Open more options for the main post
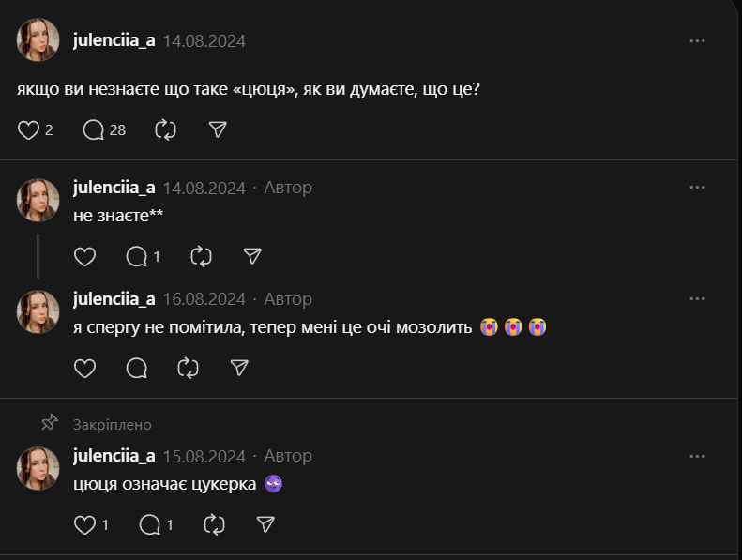 click(x=697, y=41)
